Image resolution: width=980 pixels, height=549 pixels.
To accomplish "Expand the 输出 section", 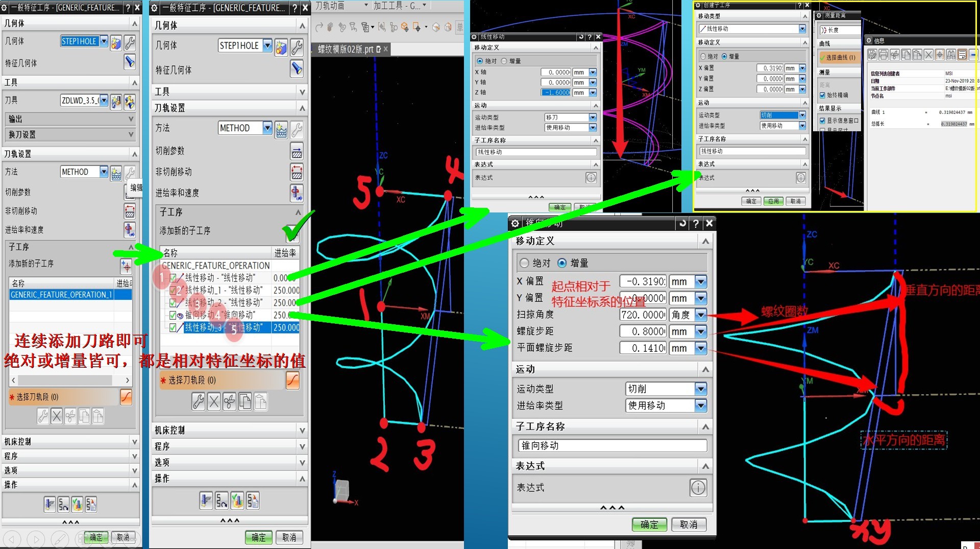I will point(70,119).
